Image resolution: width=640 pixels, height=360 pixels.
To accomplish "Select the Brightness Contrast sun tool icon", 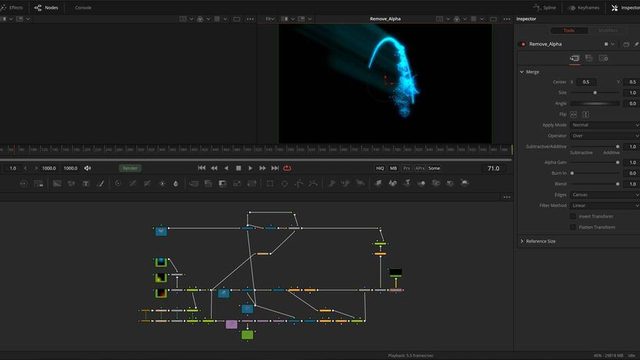I will [x=162, y=184].
